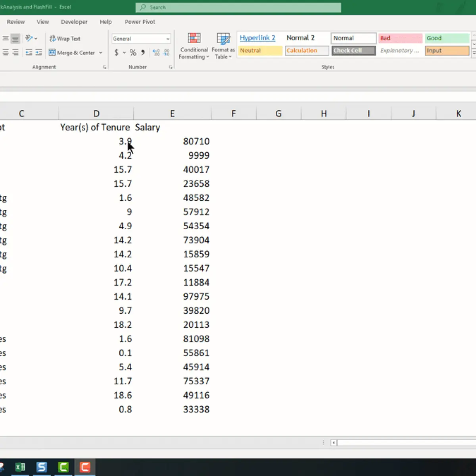Apply Percent Style
The width and height of the screenshot is (476, 476).
133,52
